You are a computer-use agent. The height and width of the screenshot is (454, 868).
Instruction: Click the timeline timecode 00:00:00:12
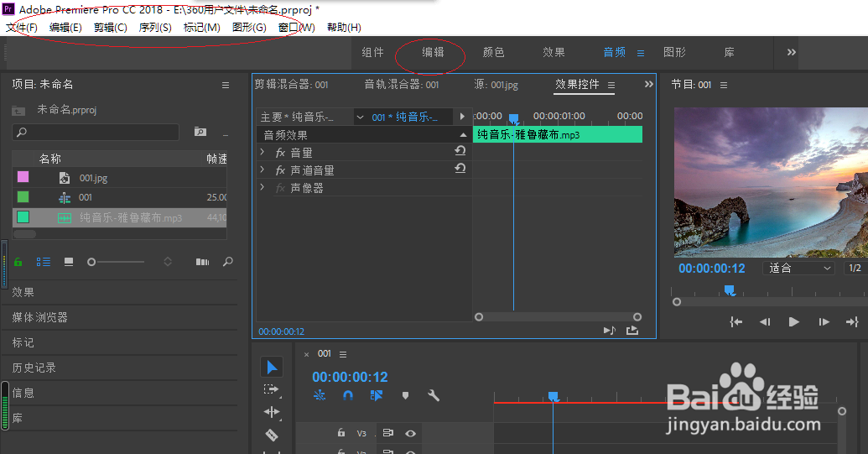click(x=350, y=377)
